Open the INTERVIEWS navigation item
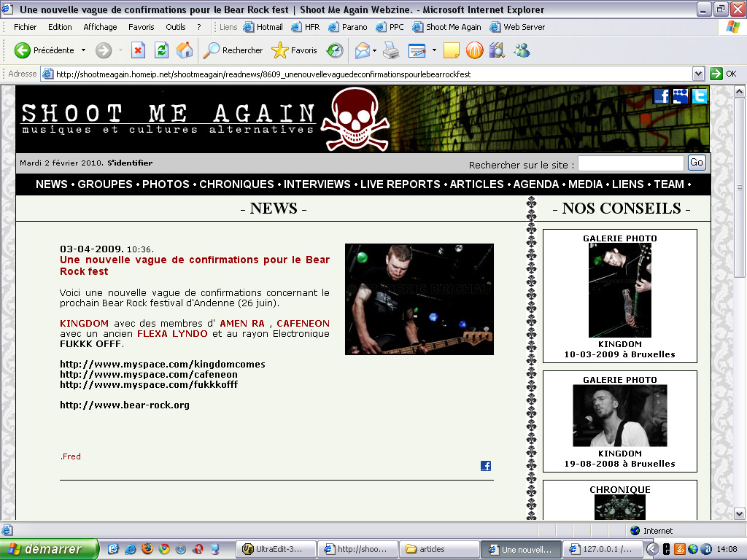 tap(317, 184)
